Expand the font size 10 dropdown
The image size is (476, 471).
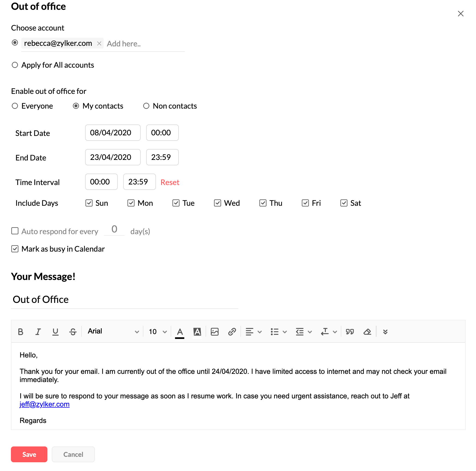[x=158, y=332]
